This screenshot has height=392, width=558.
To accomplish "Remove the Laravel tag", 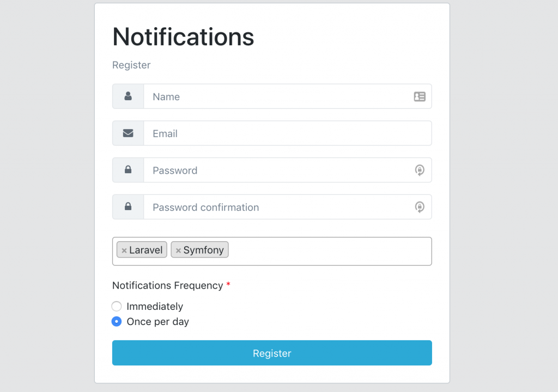I will [124, 250].
